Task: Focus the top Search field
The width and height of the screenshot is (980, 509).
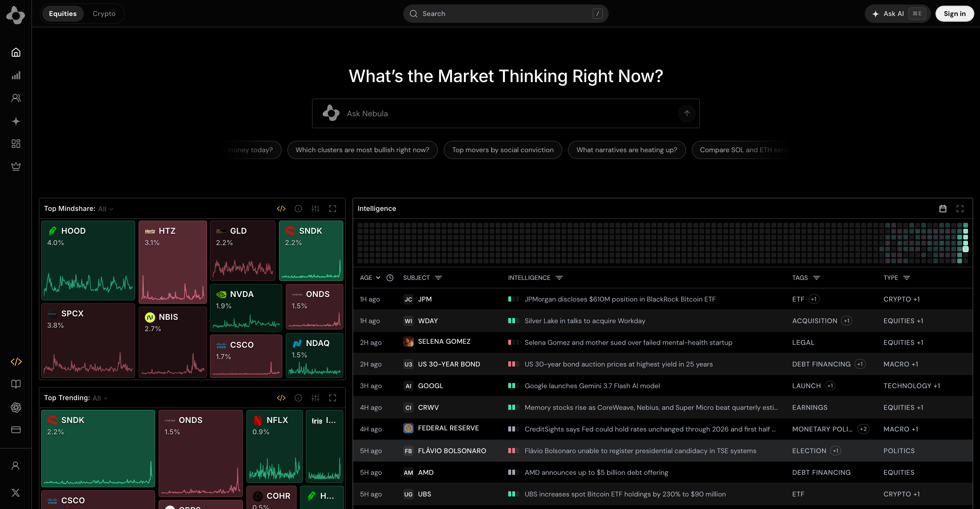Action: click(x=506, y=14)
